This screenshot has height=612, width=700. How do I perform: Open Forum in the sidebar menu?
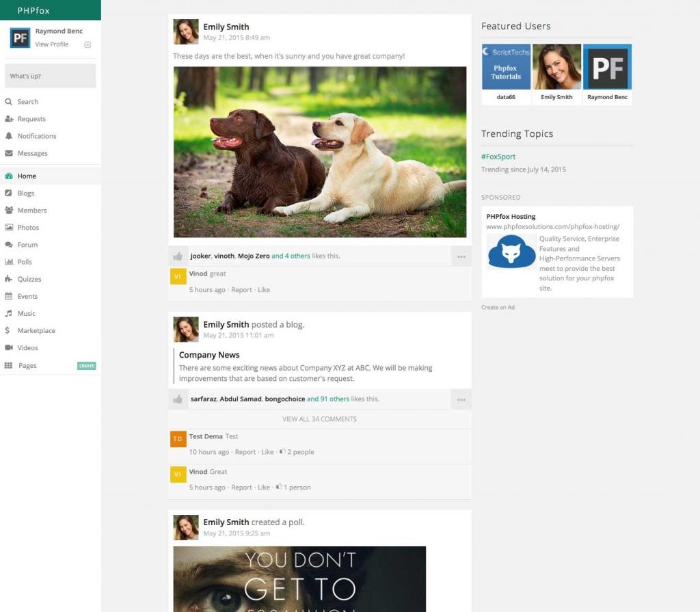click(x=27, y=245)
